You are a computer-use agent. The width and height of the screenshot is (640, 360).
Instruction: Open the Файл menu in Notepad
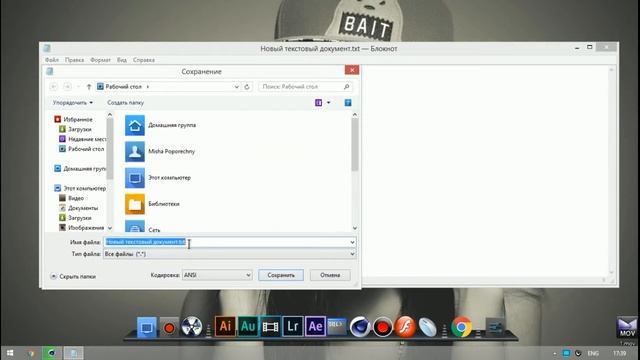tap(52, 60)
